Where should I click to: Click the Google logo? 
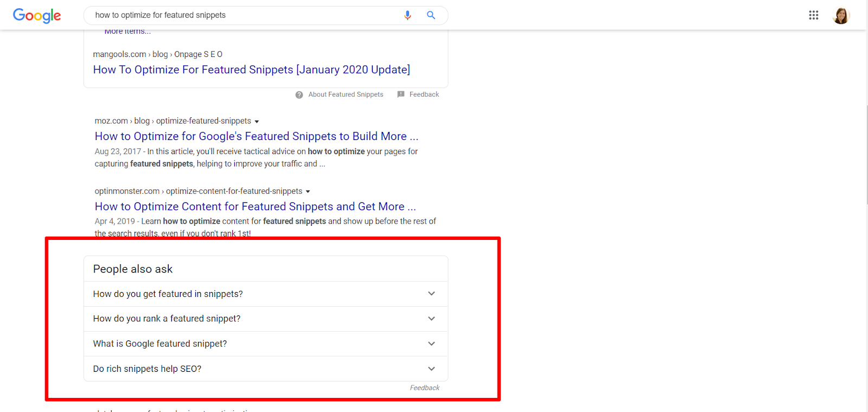(x=37, y=16)
